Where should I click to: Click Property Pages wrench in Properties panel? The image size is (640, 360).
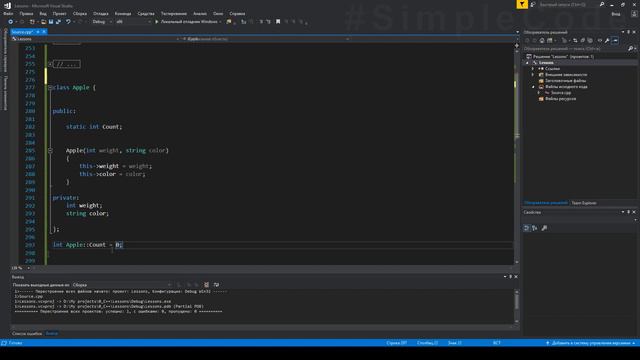pos(544,228)
